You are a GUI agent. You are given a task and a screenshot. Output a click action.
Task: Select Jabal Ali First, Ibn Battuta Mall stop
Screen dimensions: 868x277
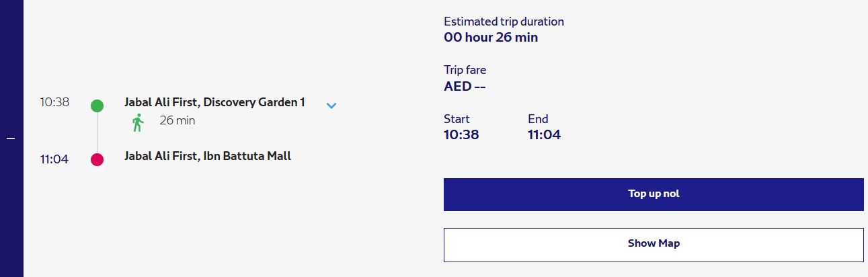[x=208, y=156]
